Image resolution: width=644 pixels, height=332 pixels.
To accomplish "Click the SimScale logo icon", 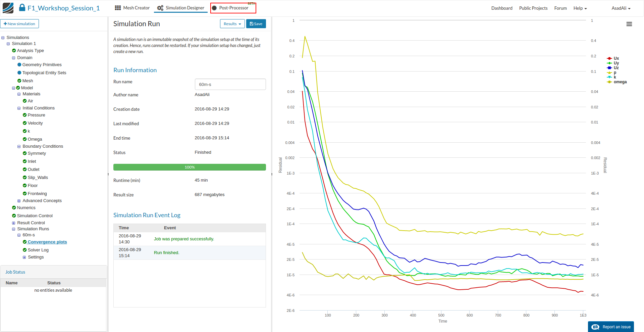I will coord(8,8).
